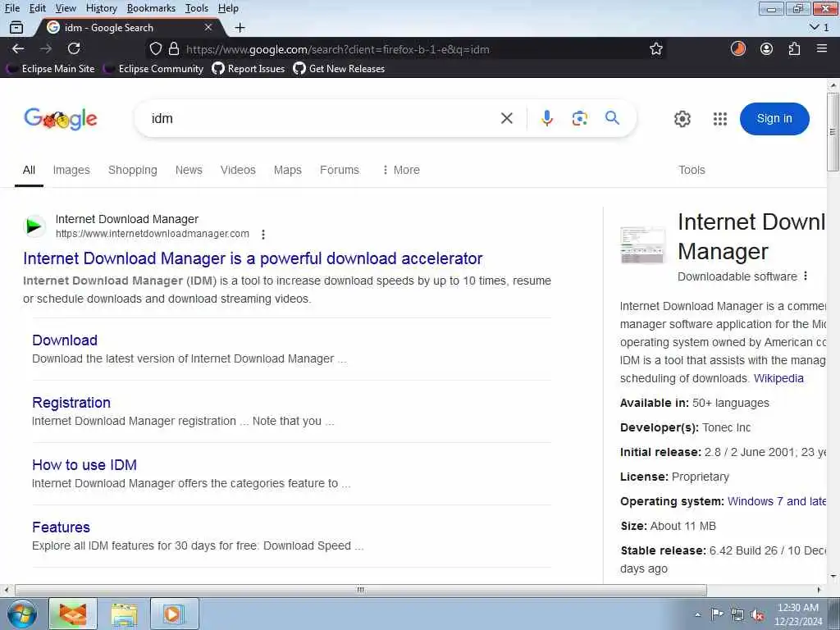Open the Registration sitelink
Viewport: 840px width, 630px height.
pyautogui.click(x=71, y=402)
